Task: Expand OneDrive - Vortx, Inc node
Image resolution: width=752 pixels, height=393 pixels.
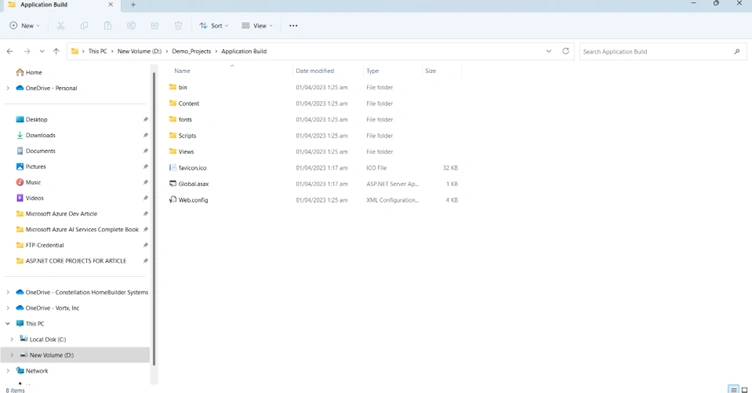Action: click(8, 308)
